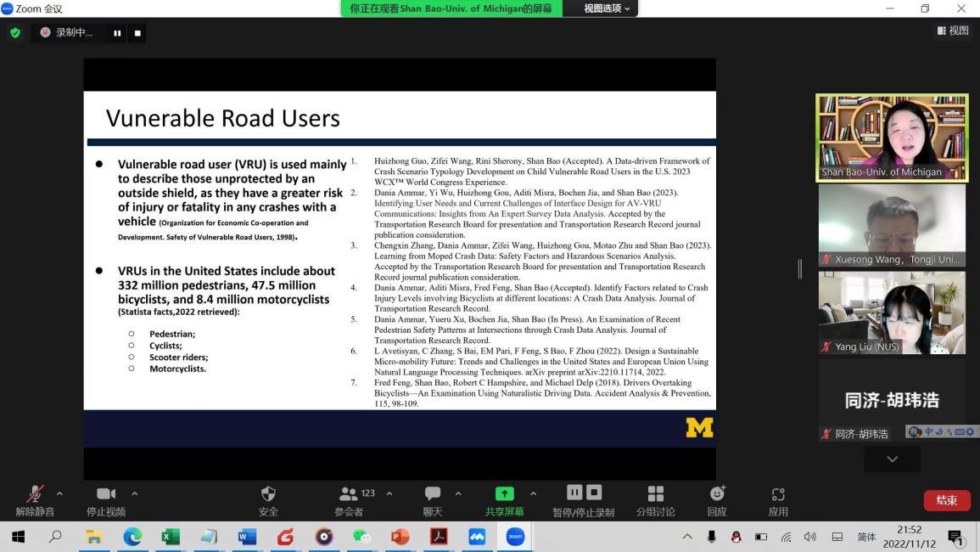Stop recording using top-left square button
980x552 pixels.
(137, 33)
